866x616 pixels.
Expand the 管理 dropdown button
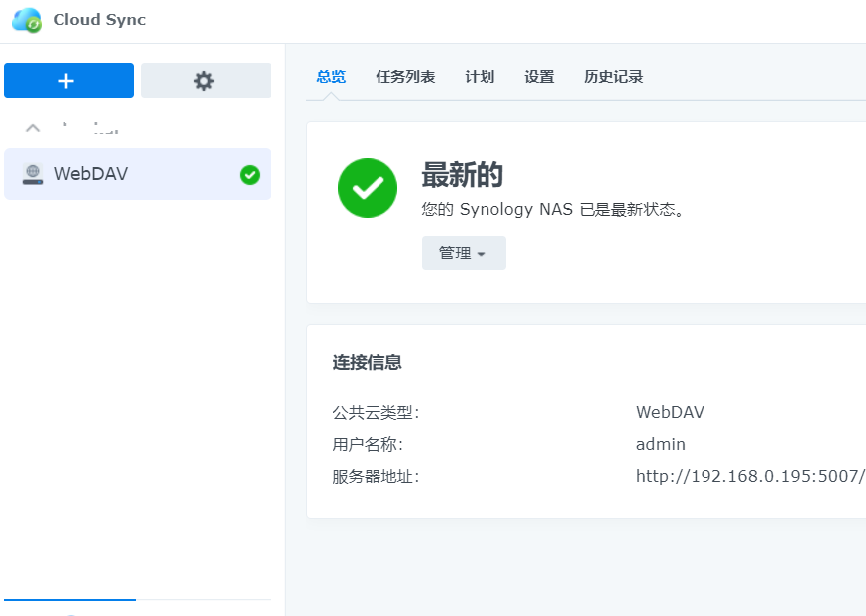pos(464,253)
